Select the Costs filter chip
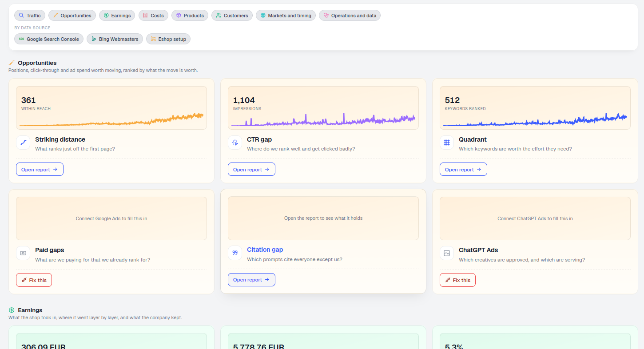 point(153,16)
